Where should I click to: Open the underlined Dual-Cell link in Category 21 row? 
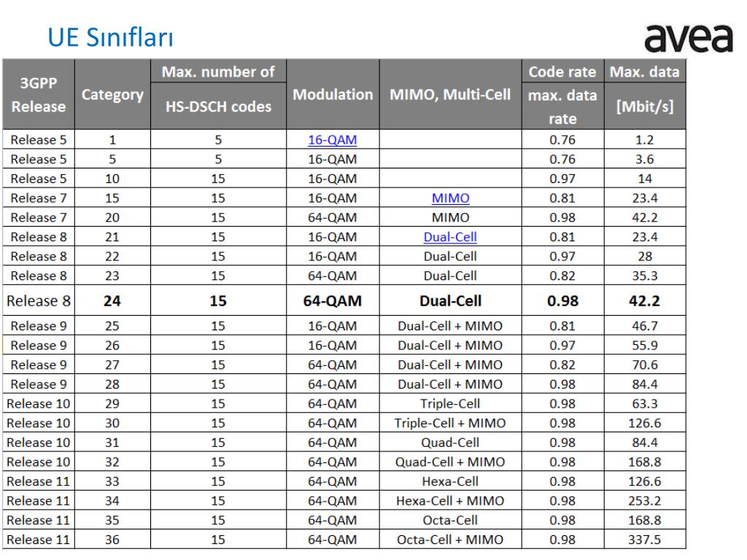[x=450, y=237]
